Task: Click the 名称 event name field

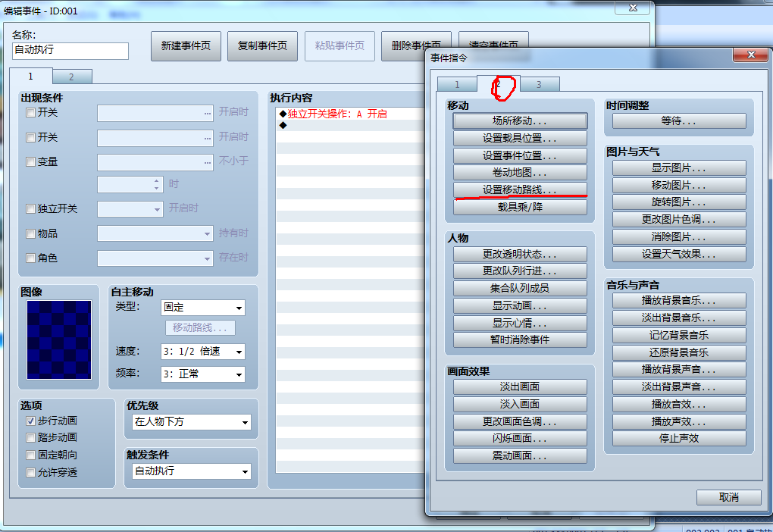Action: tap(70, 51)
